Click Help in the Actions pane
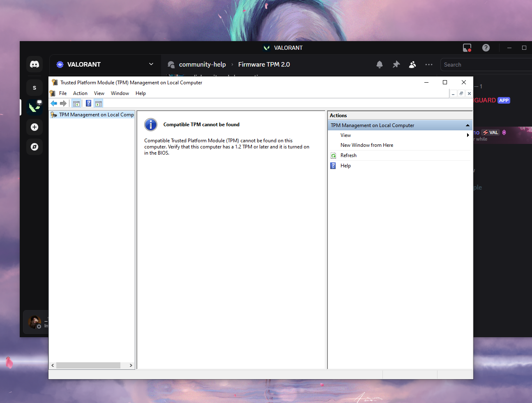This screenshot has height=403, width=532. point(345,166)
